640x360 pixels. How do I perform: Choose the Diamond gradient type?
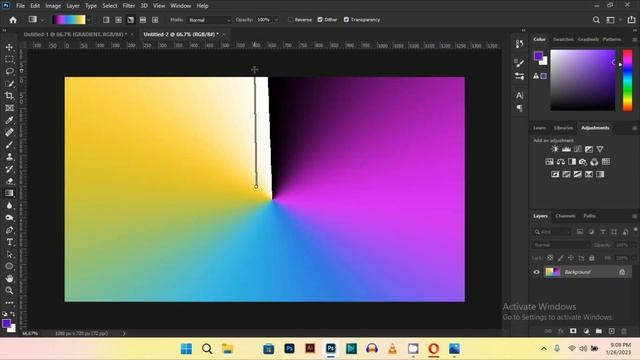pos(155,20)
